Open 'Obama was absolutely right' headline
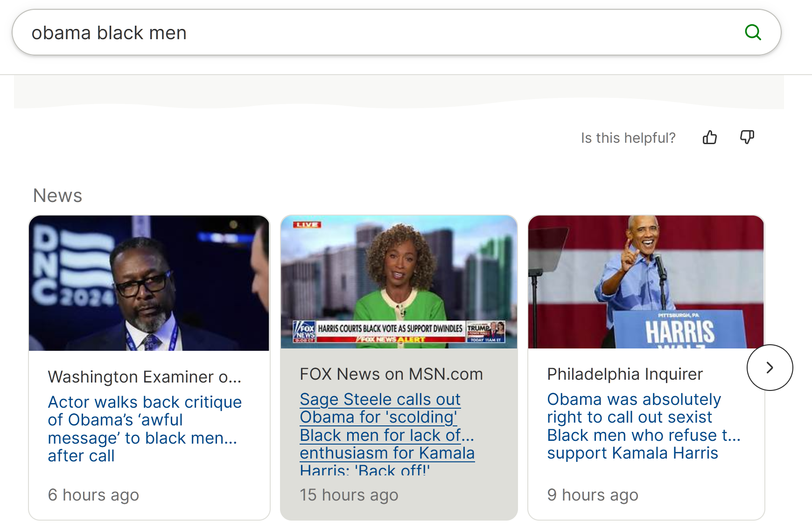812x529 pixels. tap(644, 426)
